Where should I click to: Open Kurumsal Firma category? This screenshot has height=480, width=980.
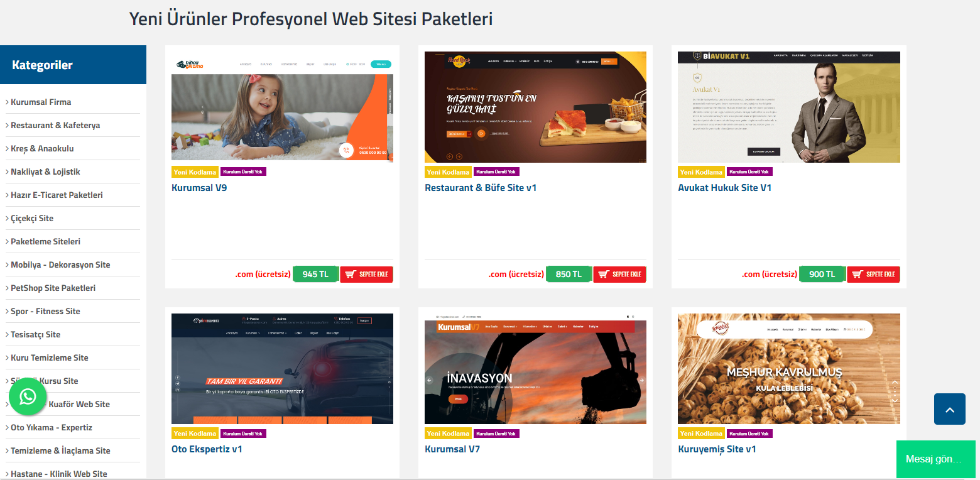[41, 102]
